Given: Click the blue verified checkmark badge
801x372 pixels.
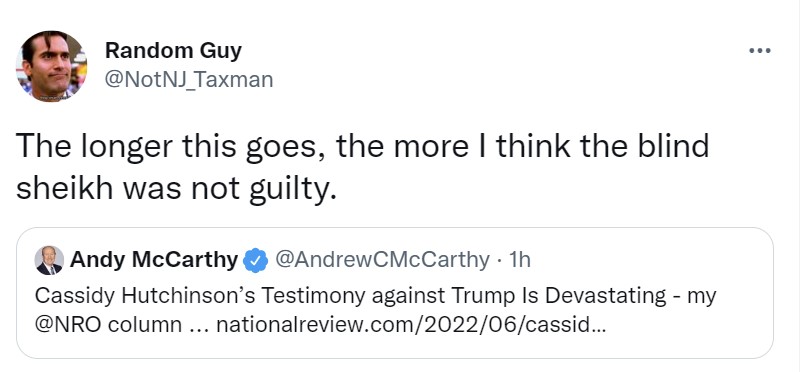Looking at the screenshot, I should (255, 261).
